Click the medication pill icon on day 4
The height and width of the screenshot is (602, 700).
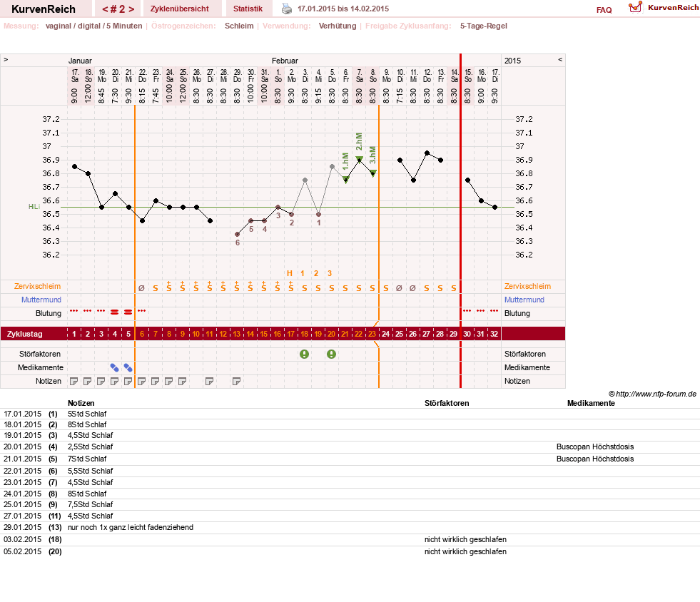pos(115,368)
